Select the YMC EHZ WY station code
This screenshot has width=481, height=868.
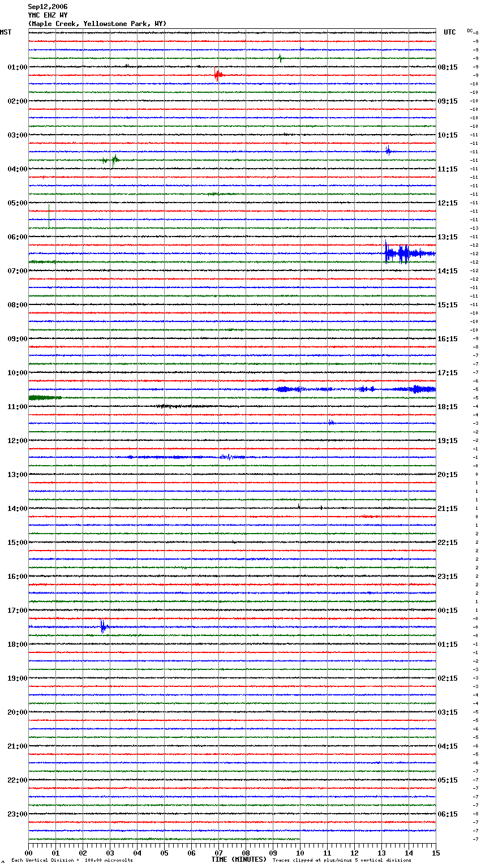48,15
